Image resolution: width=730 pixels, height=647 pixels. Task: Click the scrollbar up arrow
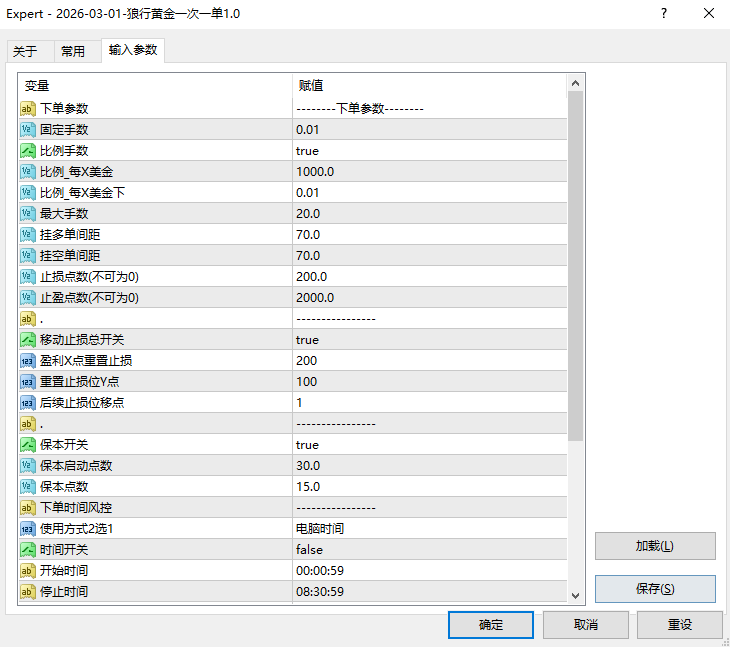(575, 83)
